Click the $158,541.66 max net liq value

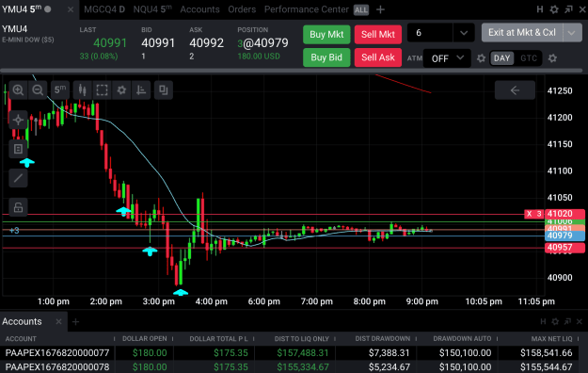coord(547,353)
